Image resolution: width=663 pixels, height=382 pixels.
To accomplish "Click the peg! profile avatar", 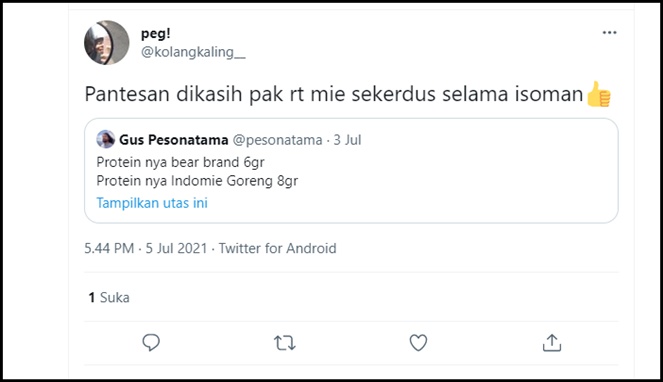I will 107,42.
